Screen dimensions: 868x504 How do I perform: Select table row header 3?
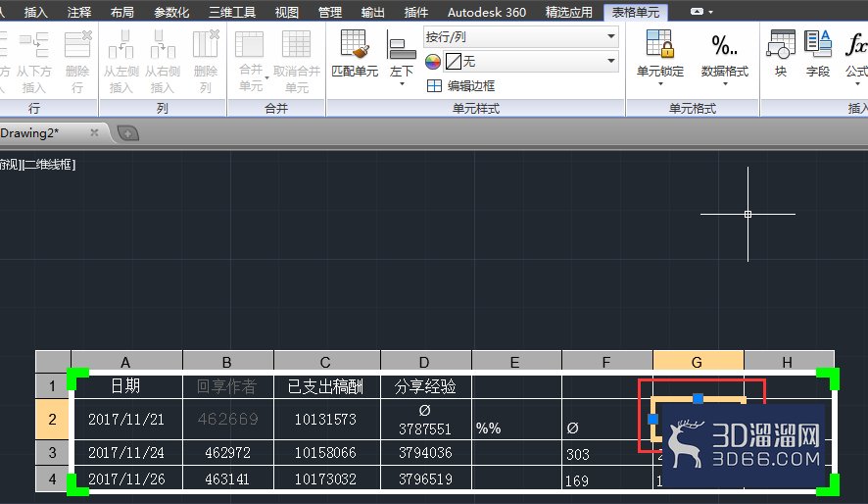click(53, 453)
